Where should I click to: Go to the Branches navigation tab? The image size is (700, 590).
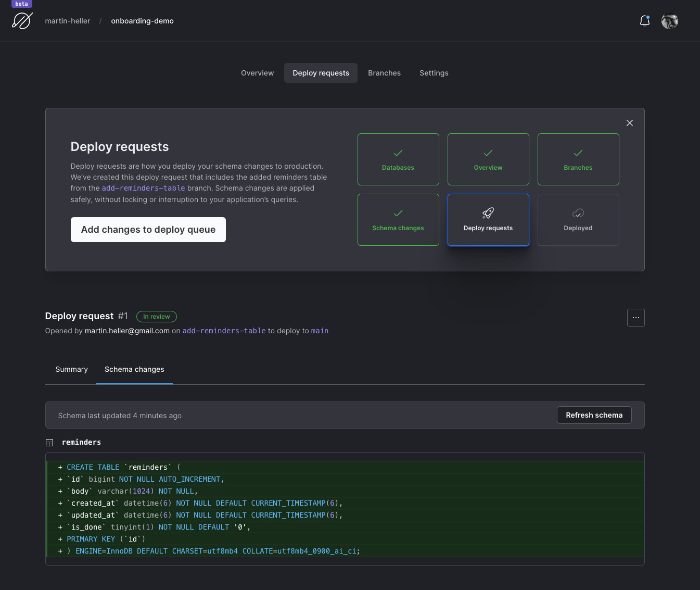pyautogui.click(x=384, y=73)
